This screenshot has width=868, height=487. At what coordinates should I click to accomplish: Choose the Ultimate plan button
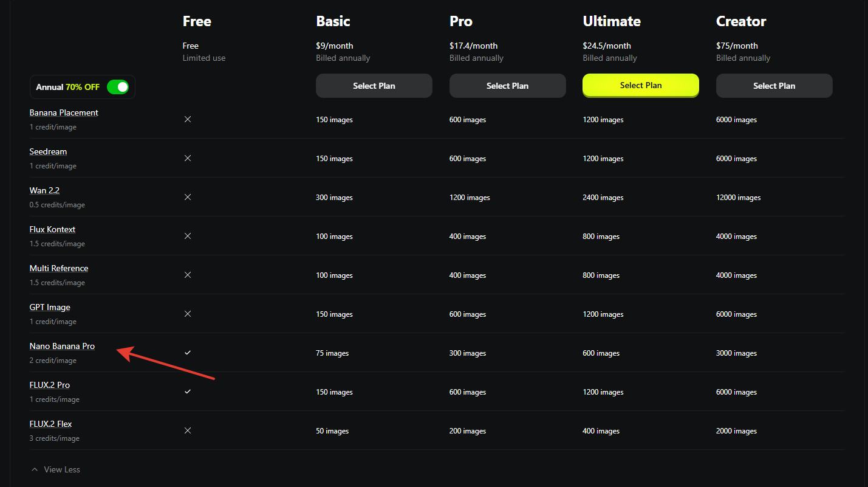tap(640, 85)
